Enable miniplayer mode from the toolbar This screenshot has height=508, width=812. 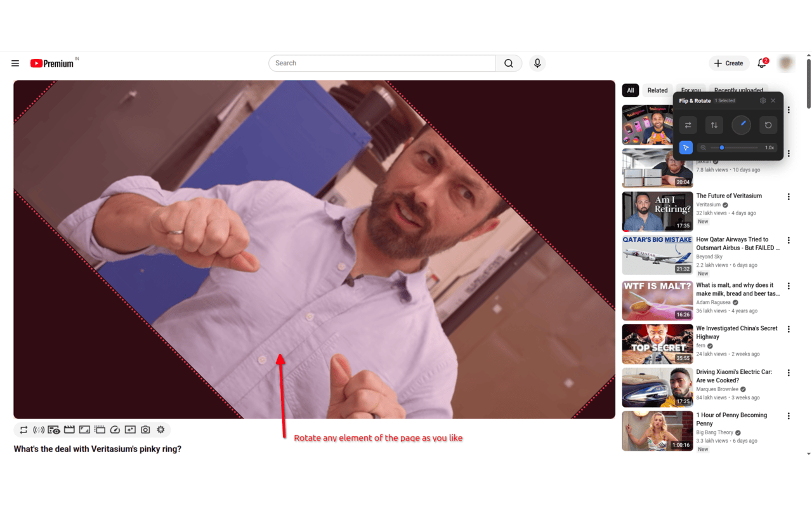click(100, 430)
